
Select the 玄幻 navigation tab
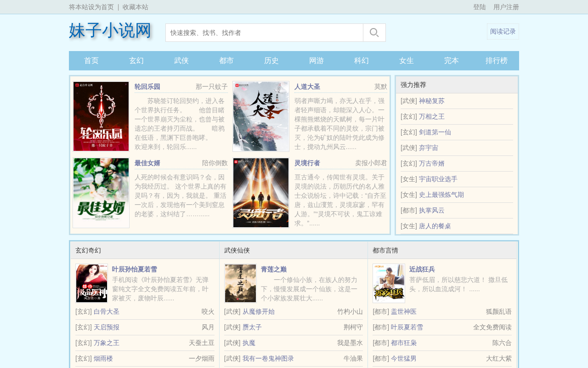pos(136,61)
